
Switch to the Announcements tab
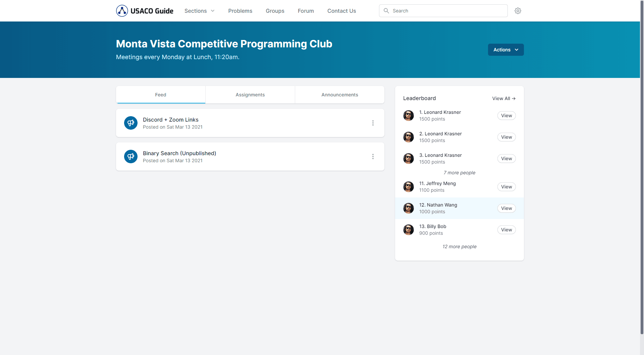tap(339, 95)
